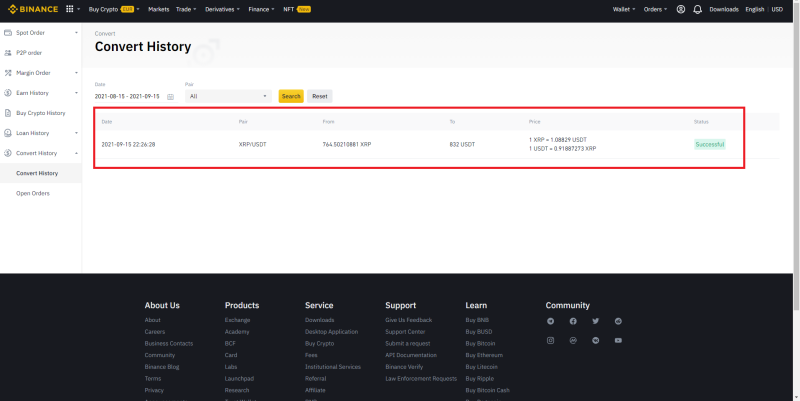Expand the Margin Order sidebar section
The height and width of the screenshot is (401, 800).
click(76, 73)
